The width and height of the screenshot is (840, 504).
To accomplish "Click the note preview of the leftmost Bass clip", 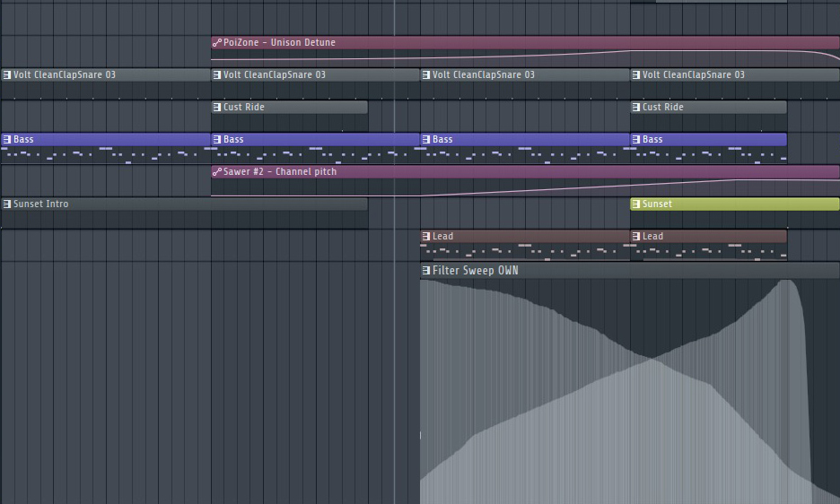I will click(x=106, y=155).
